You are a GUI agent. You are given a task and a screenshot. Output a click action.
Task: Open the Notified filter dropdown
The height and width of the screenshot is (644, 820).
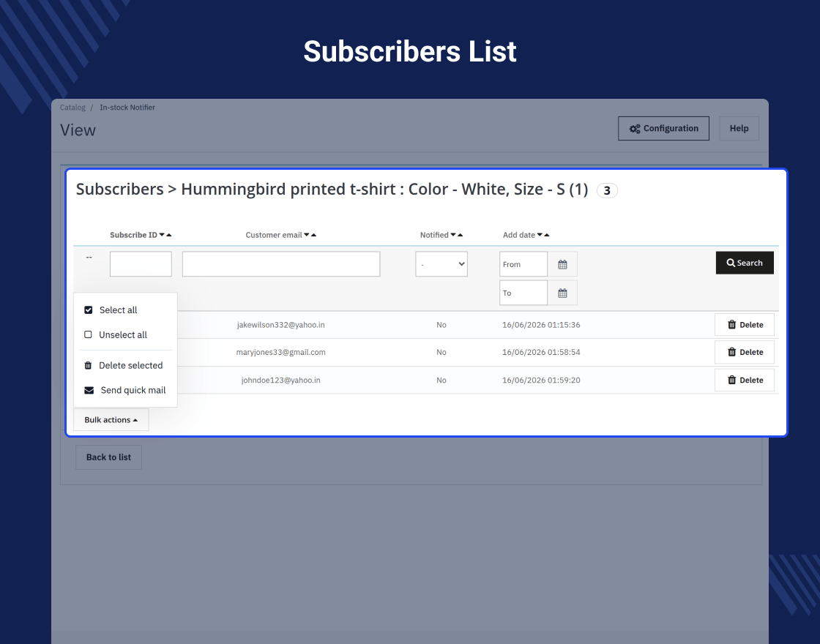[x=441, y=264]
